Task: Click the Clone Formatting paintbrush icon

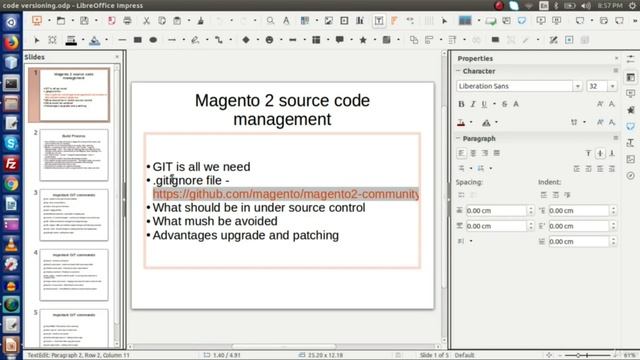Action: 200,20
